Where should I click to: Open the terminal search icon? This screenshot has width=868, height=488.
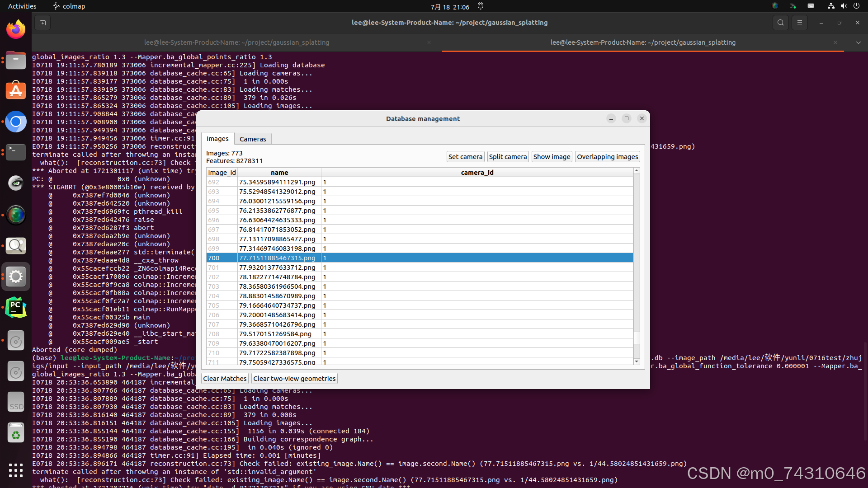[780, 23]
